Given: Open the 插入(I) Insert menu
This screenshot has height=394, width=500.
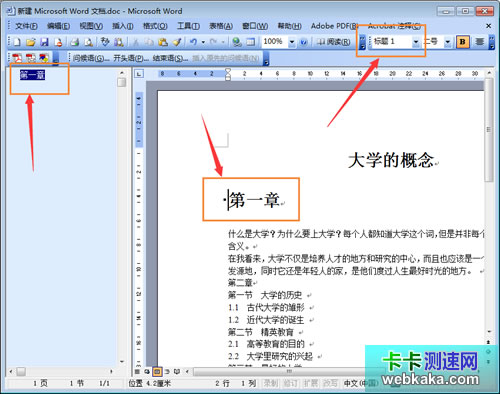Looking at the screenshot, I should pos(123,26).
